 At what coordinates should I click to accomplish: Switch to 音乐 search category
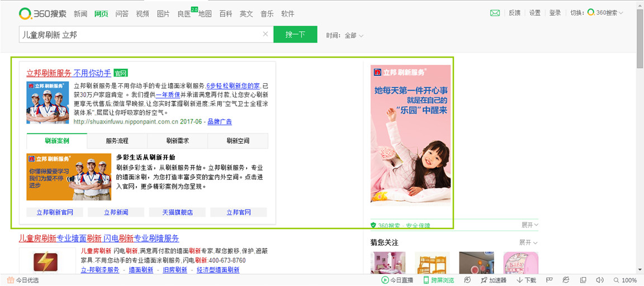267,14
